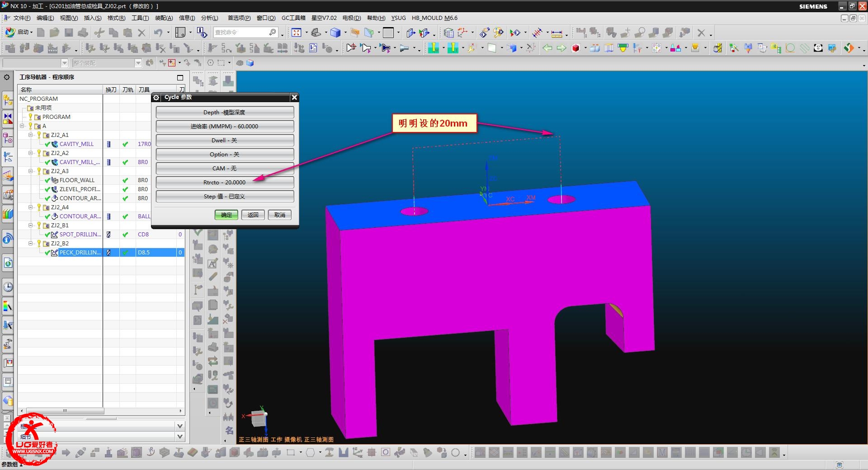Screen dimensions: 868x470
Task: Click the layer settings stacked-sheets icon
Action: click(x=448, y=33)
